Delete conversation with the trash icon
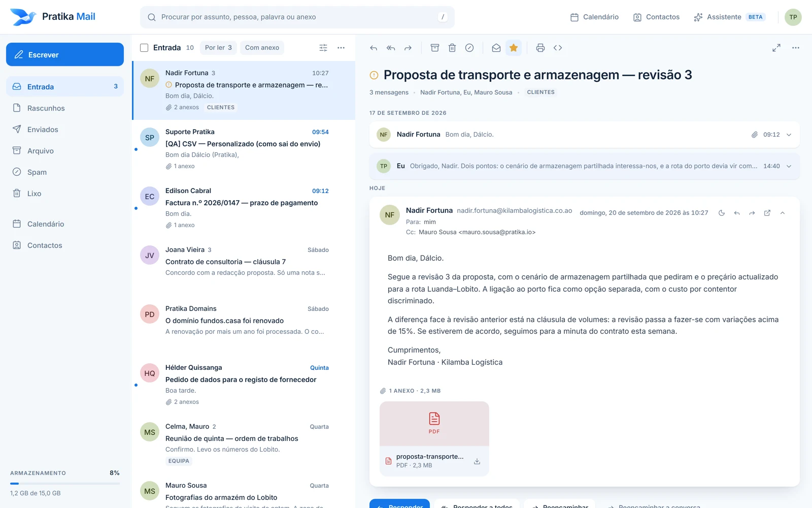This screenshot has width=812, height=508. tap(452, 48)
